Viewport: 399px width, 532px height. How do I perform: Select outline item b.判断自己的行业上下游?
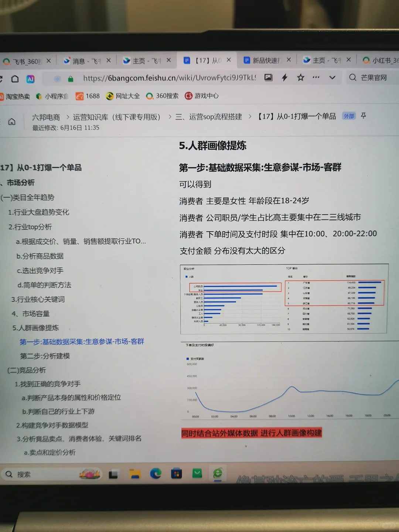click(58, 411)
